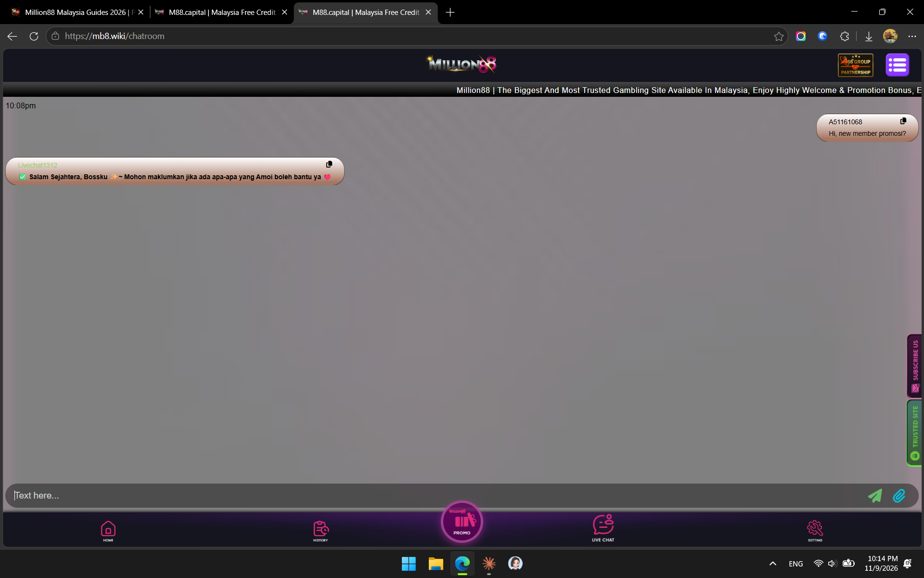Click the address bar URL mb8.wiki/chatroom
The height and width of the screenshot is (578, 924).
[x=115, y=36]
